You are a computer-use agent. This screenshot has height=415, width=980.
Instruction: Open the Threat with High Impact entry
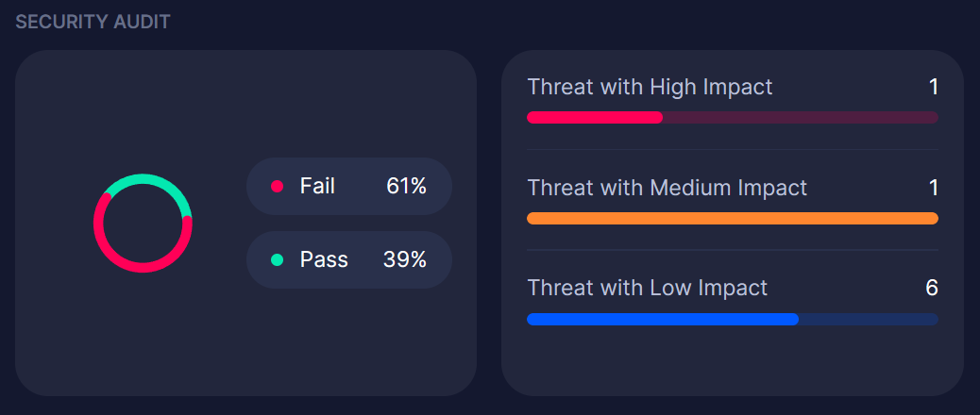pyautogui.click(x=650, y=88)
